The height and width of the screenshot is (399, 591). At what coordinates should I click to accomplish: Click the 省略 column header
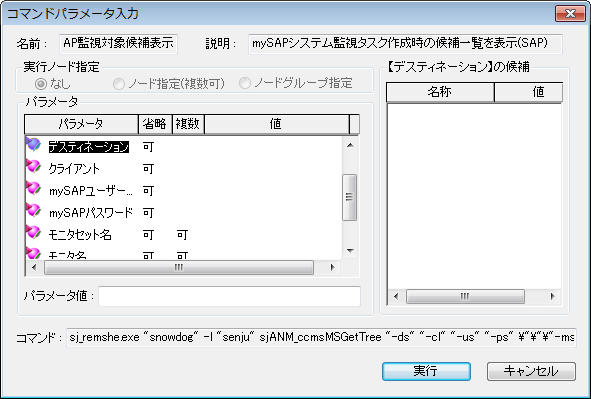coord(155,124)
